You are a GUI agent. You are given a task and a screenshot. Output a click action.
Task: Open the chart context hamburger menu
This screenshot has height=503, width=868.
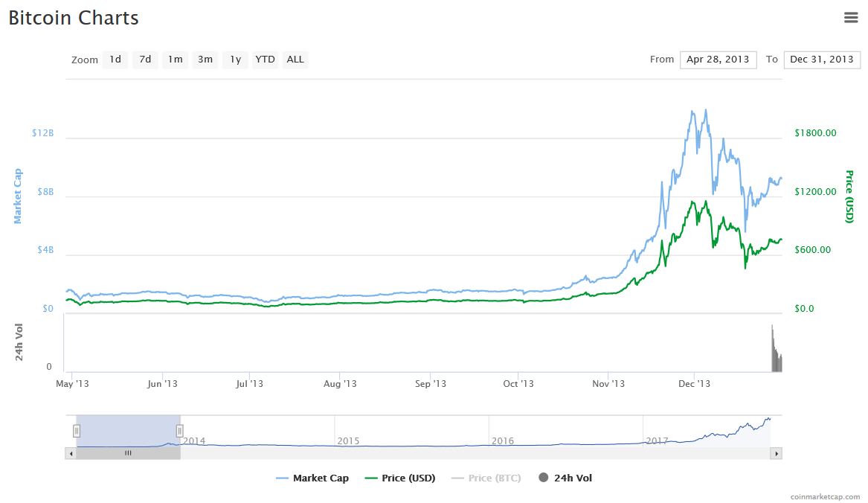pyautogui.click(x=851, y=18)
